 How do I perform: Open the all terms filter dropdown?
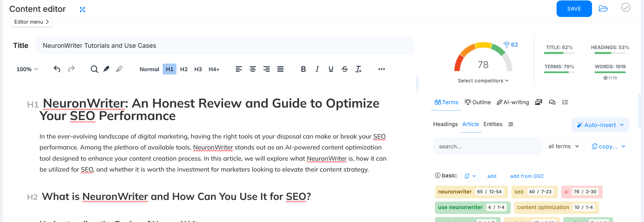(x=563, y=146)
